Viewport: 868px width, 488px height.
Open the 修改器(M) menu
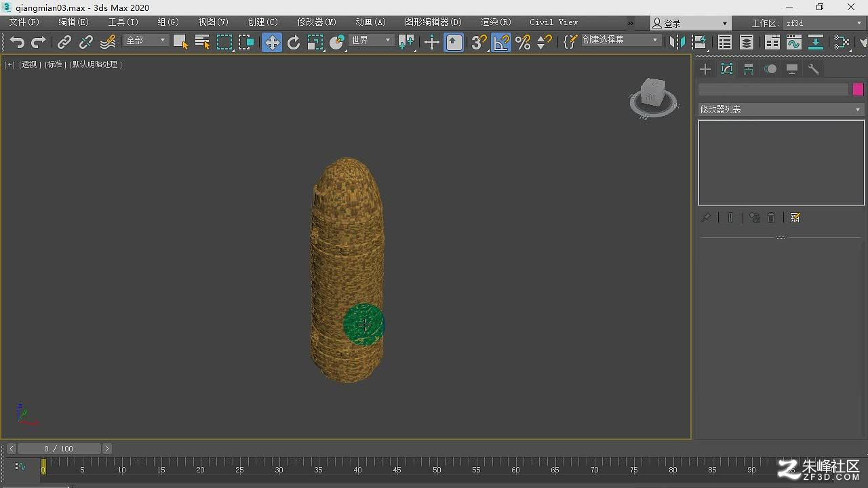[316, 22]
